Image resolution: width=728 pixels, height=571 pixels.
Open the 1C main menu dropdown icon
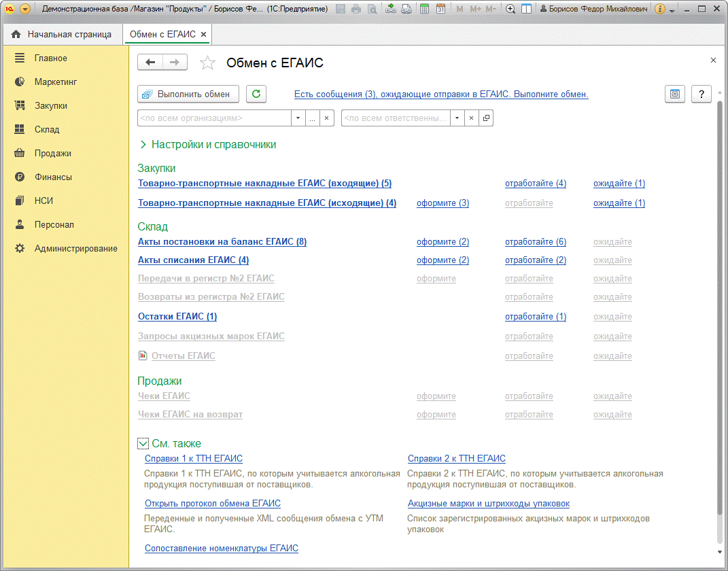click(25, 9)
